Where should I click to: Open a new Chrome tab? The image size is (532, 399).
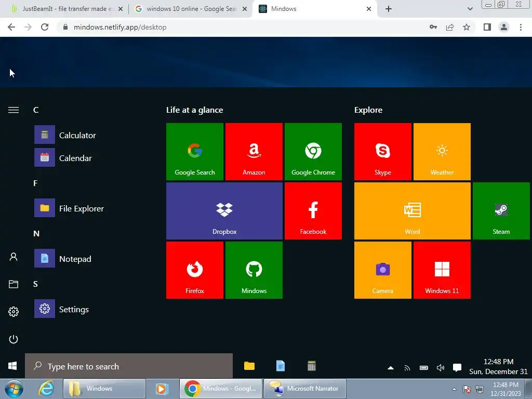[x=389, y=9]
